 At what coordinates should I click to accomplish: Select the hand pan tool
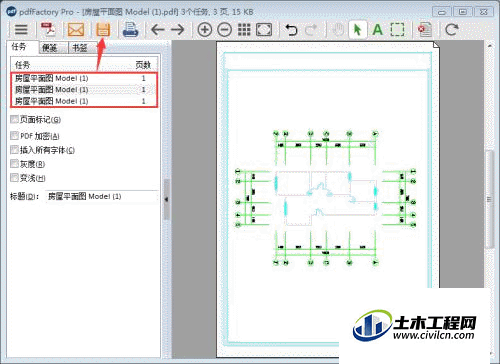click(338, 30)
